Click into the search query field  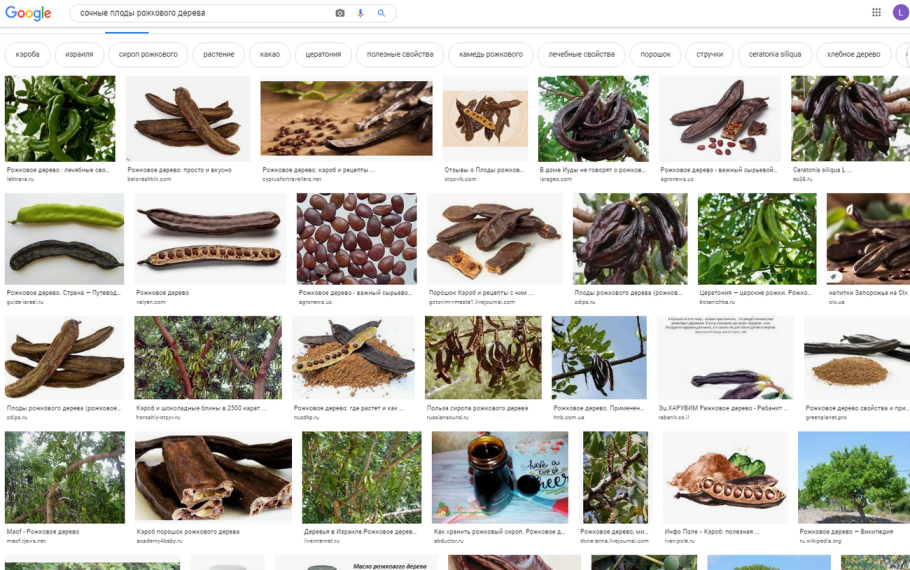200,13
